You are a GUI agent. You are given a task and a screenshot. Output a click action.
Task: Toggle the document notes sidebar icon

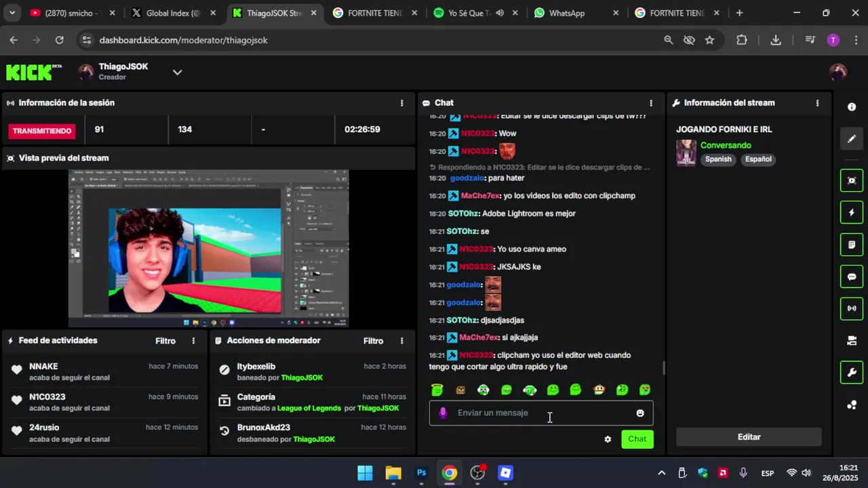(852, 244)
